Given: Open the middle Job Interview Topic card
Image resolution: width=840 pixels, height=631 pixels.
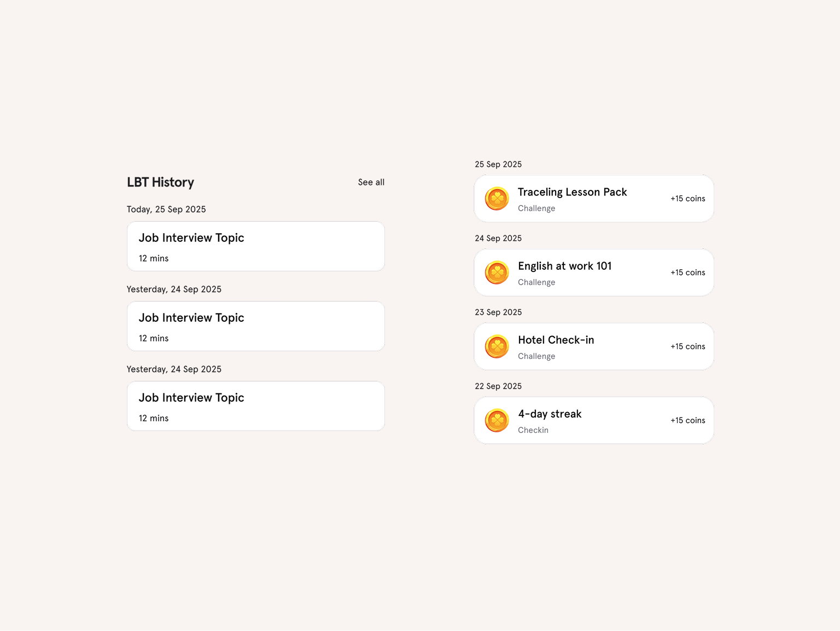Looking at the screenshot, I should click(255, 326).
